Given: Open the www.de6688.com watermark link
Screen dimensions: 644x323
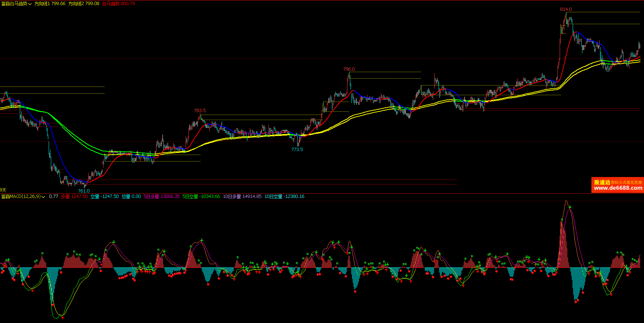Looking at the screenshot, I should tap(618, 188).
